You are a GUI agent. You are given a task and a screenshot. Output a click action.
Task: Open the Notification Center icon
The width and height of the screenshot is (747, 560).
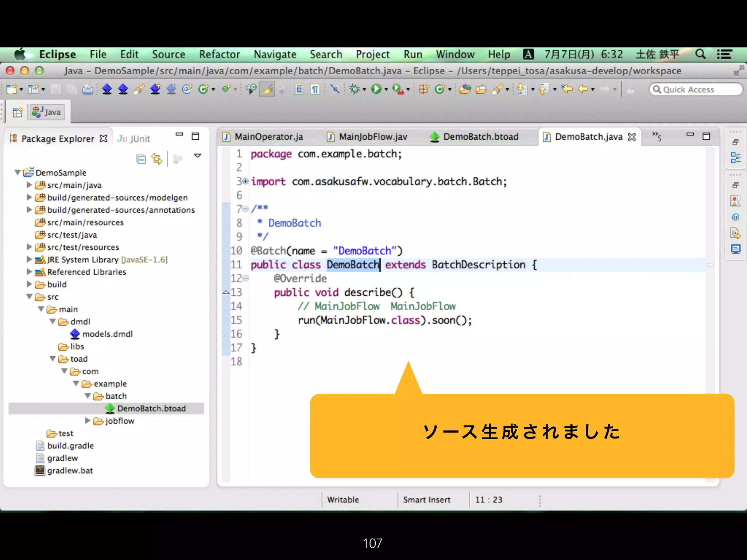[724, 54]
